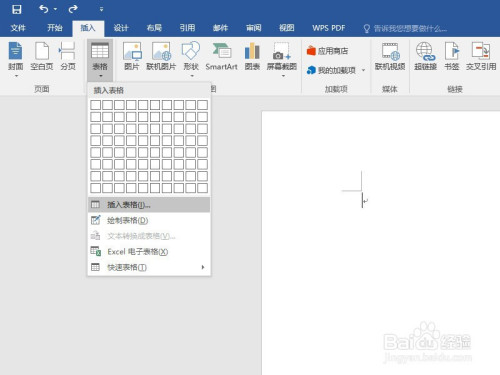
Task: Click the Tell Me search box
Action: (405, 29)
